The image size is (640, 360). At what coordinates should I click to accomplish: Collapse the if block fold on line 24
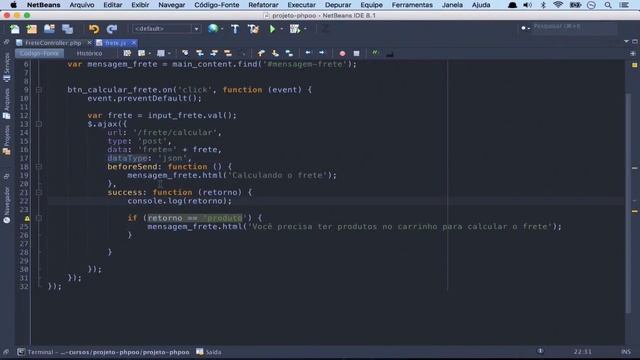tap(39, 218)
